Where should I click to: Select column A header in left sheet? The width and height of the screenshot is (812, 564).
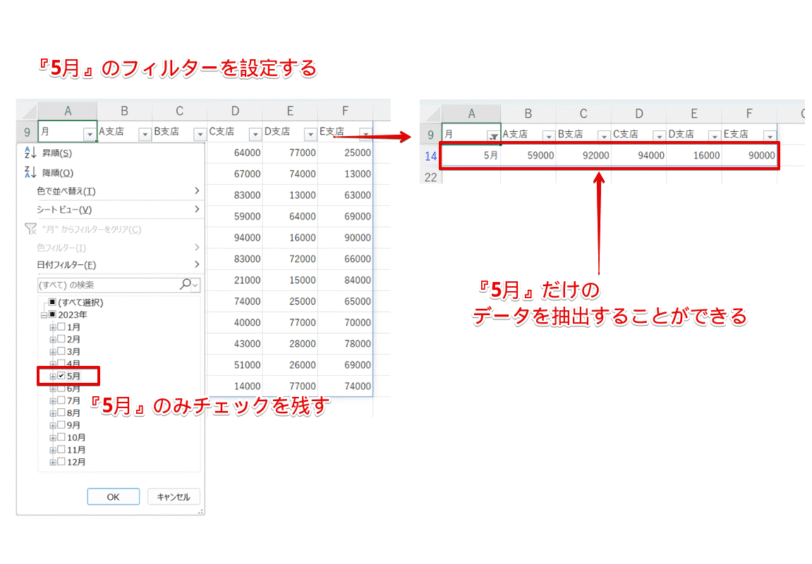(67, 111)
